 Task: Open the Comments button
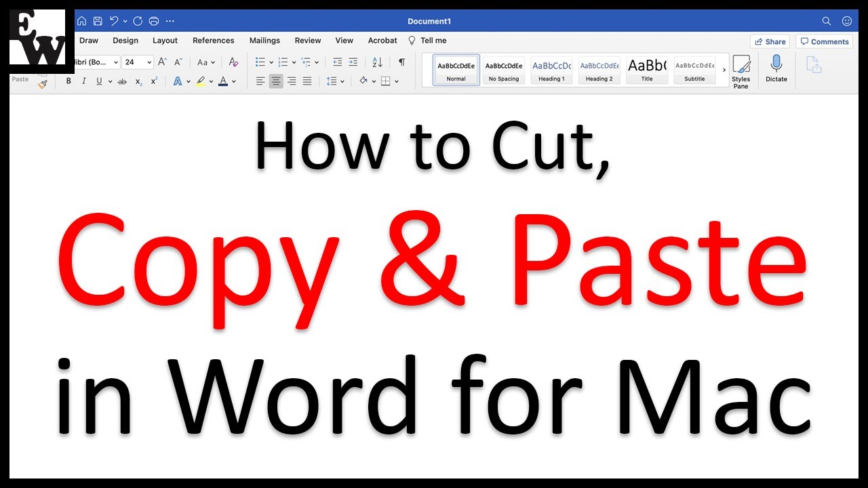pyautogui.click(x=824, y=41)
